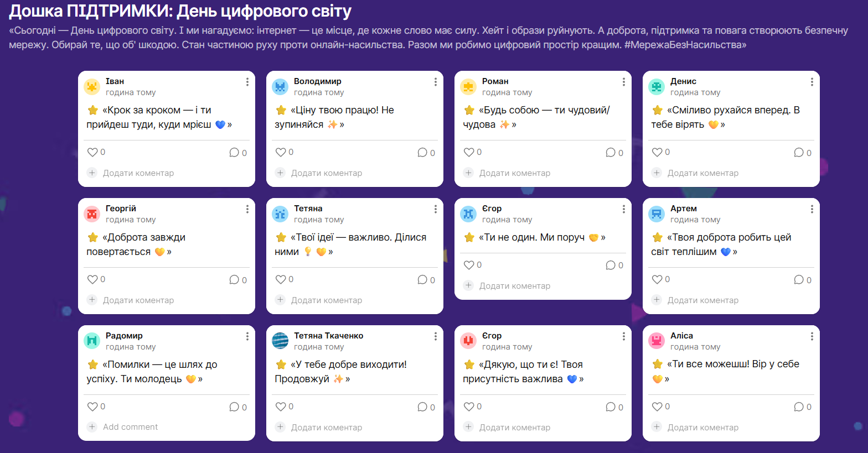Click Тетяна's avatar icon
The height and width of the screenshot is (453, 868).
click(280, 214)
